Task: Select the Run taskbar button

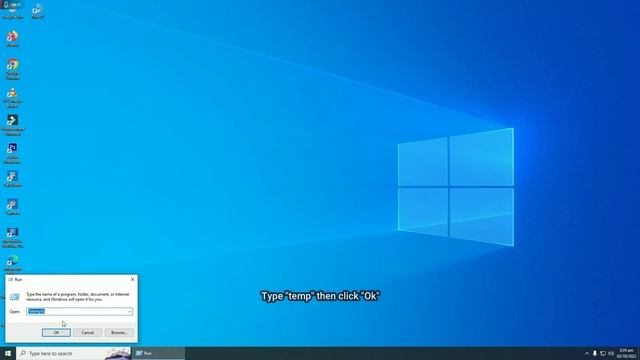Action: [x=158, y=353]
